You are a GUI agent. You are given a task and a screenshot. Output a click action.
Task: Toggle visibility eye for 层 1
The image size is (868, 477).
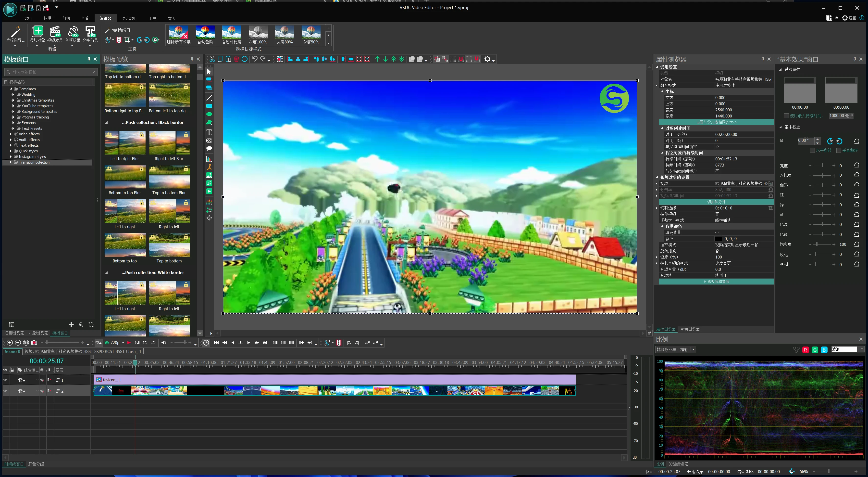pyautogui.click(x=5, y=380)
